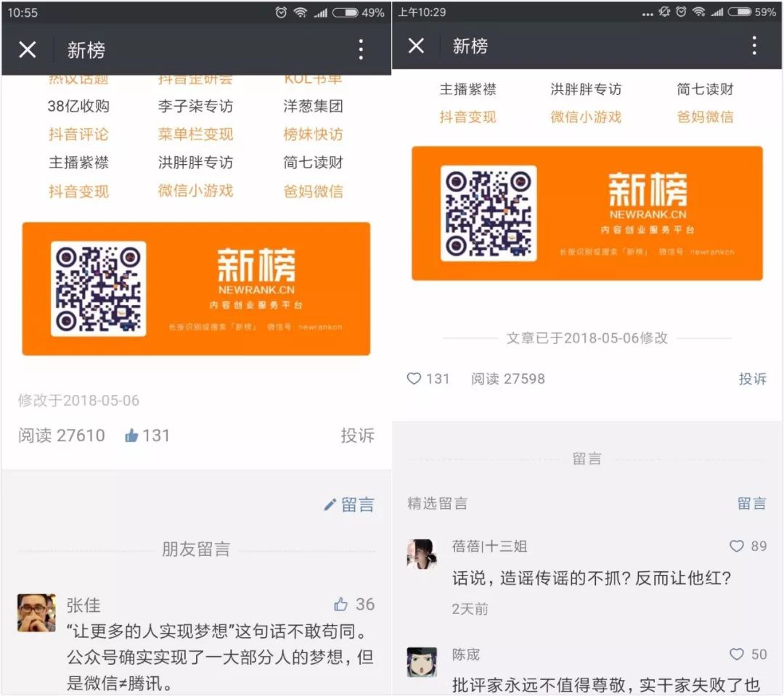Tap the thumbs-up icon next to 131
784x696 pixels.
pyautogui.click(x=131, y=435)
